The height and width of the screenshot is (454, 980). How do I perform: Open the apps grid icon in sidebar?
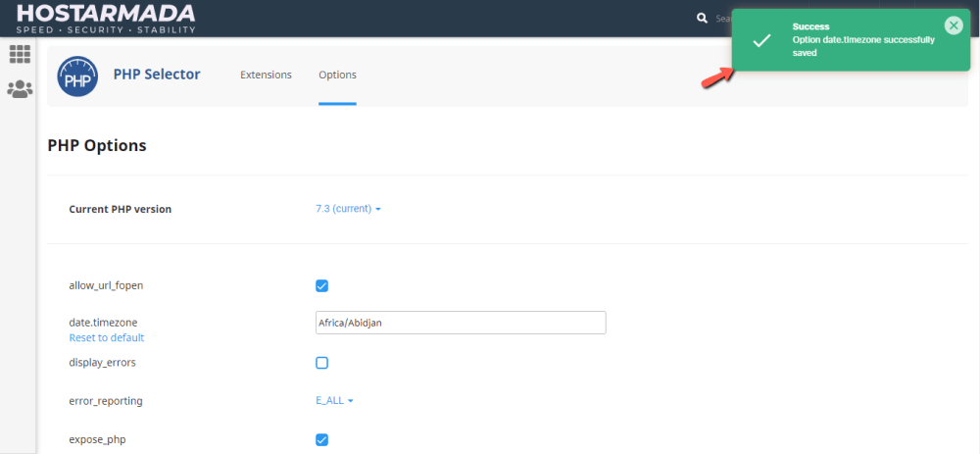coord(20,55)
